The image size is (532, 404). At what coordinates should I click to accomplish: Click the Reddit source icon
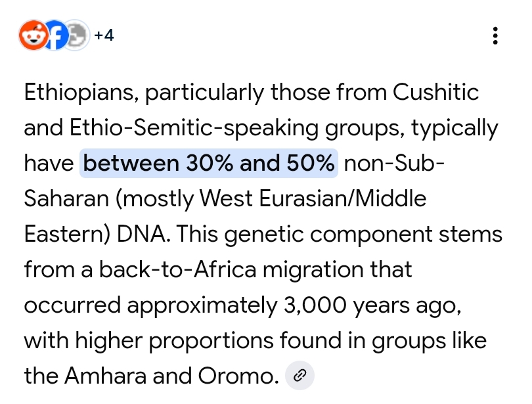(32, 35)
